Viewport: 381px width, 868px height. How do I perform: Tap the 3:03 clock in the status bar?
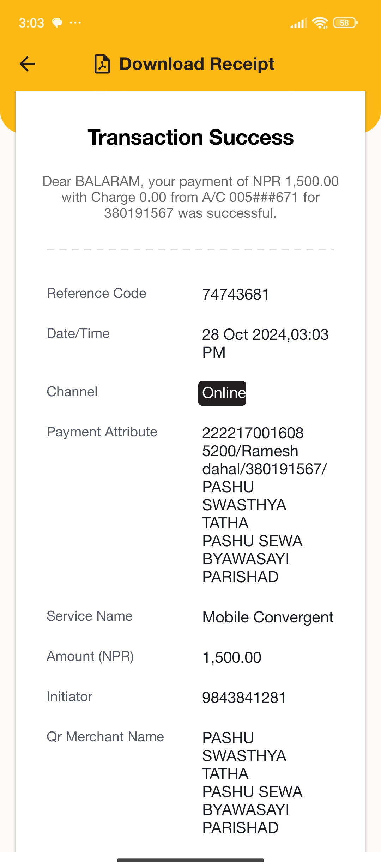[x=31, y=23]
